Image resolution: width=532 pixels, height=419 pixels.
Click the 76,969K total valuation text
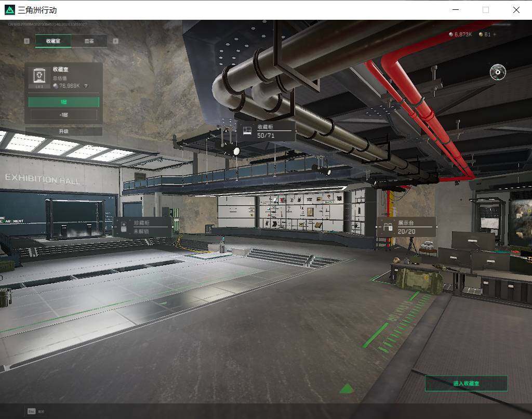(x=70, y=86)
